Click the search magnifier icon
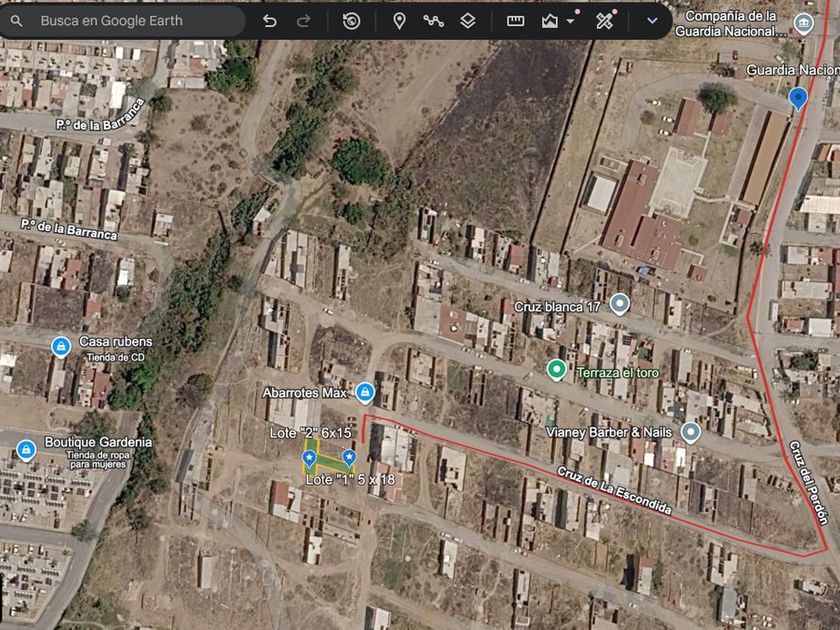This screenshot has height=630, width=840. 17,21
